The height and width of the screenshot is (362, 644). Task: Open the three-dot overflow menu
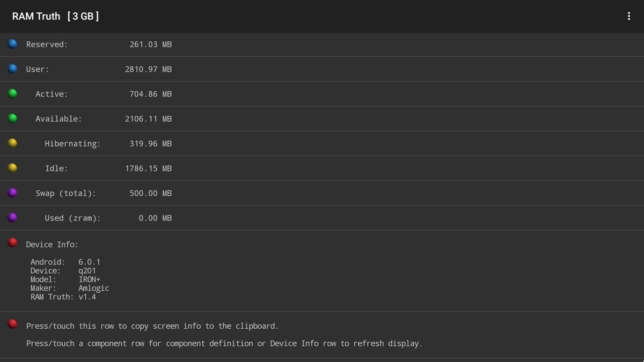[x=628, y=16]
